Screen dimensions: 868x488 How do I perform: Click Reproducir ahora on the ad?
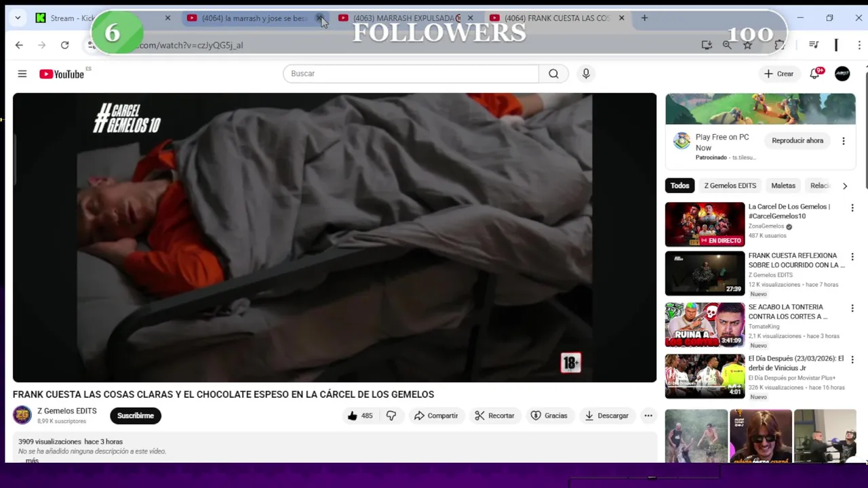click(797, 141)
